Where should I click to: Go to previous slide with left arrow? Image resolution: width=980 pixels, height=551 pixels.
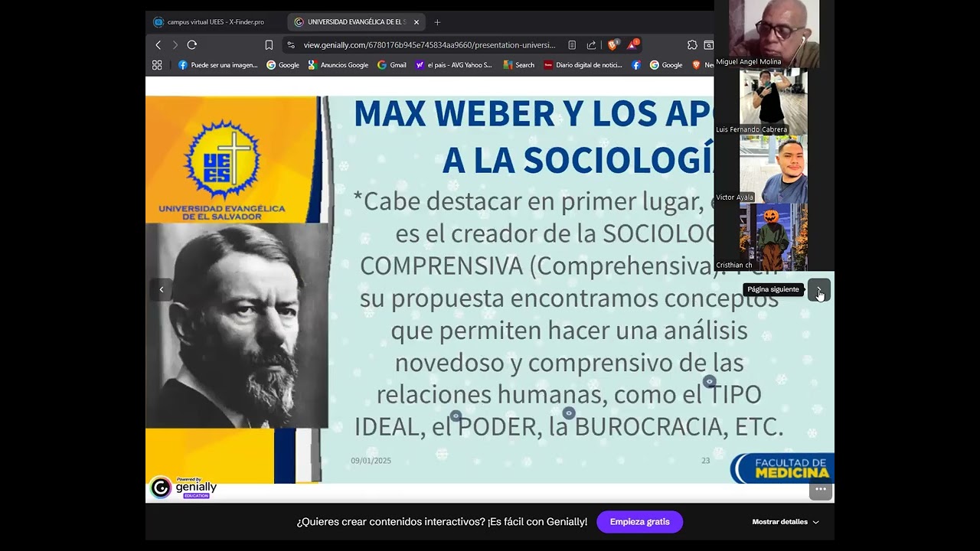161,289
